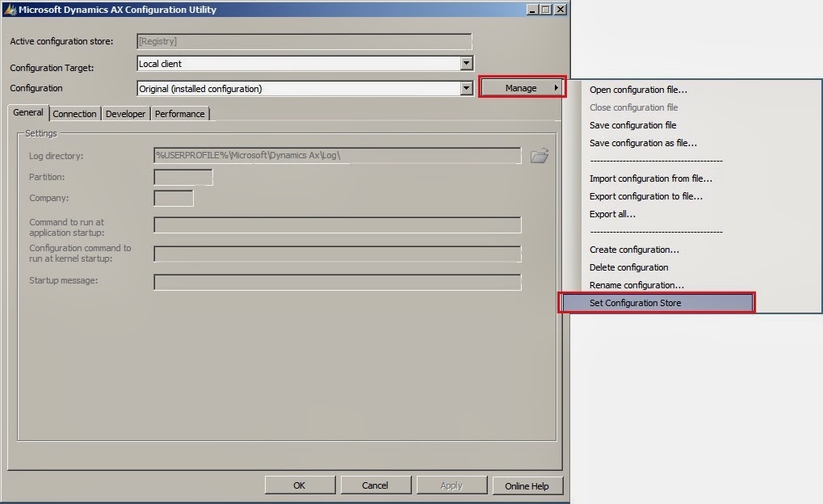Image resolution: width=823 pixels, height=504 pixels.
Task: Switch to the Connection tab
Action: tap(74, 113)
